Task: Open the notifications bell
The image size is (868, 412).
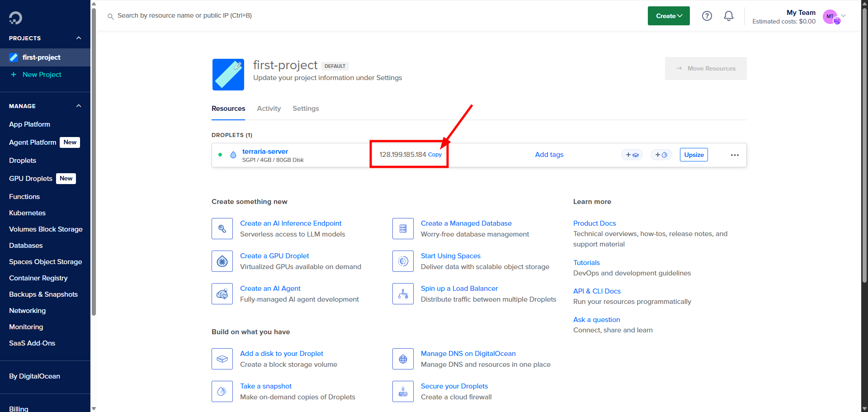Action: point(728,15)
